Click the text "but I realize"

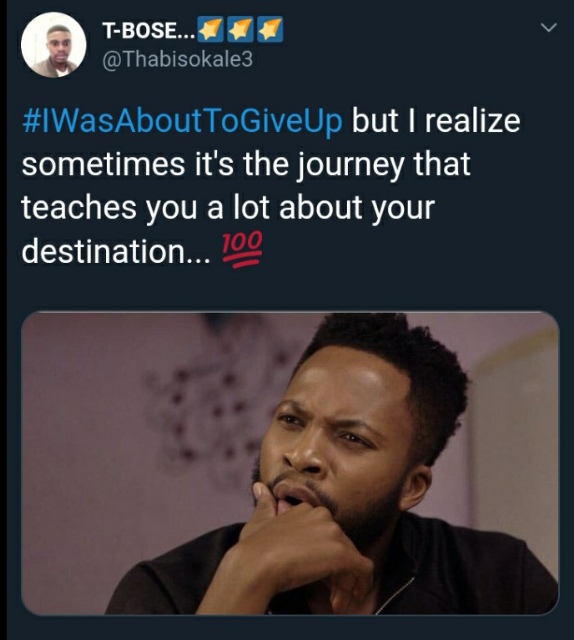point(436,121)
